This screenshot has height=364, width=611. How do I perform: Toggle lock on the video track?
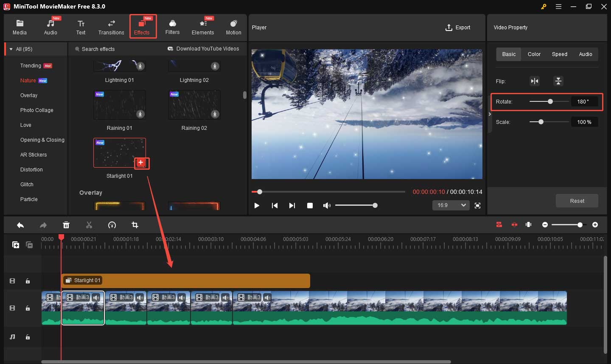click(28, 308)
